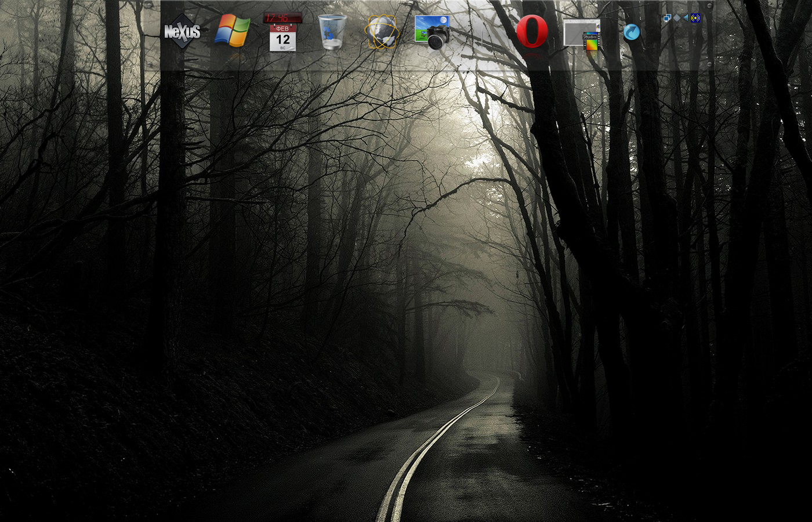The height and width of the screenshot is (522, 812).
Task: Open the Studio colour window icon
Action: point(582,34)
